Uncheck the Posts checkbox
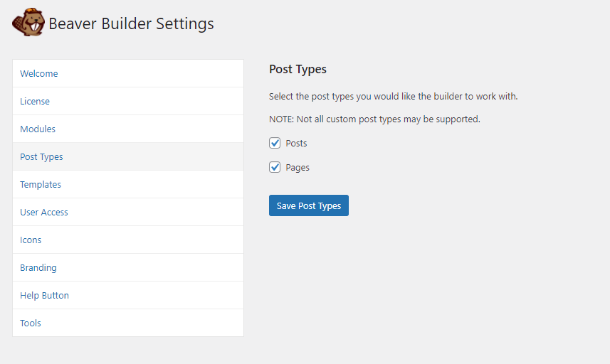Image resolution: width=610 pixels, height=364 pixels. pyautogui.click(x=275, y=143)
